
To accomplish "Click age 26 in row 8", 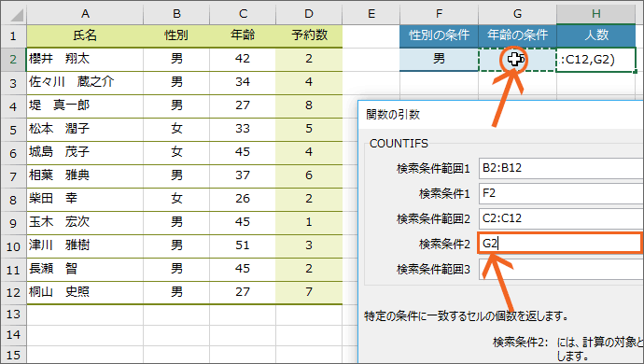I will pos(243,199).
